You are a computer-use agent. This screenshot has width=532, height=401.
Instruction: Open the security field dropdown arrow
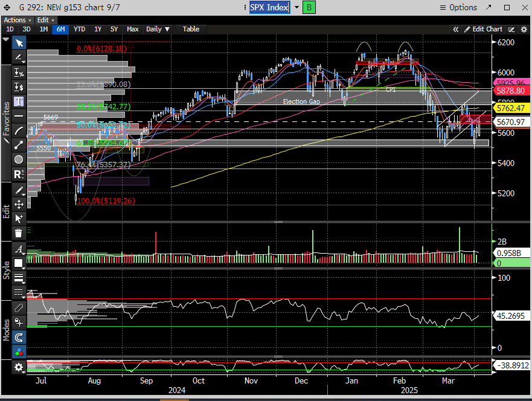point(296,7)
